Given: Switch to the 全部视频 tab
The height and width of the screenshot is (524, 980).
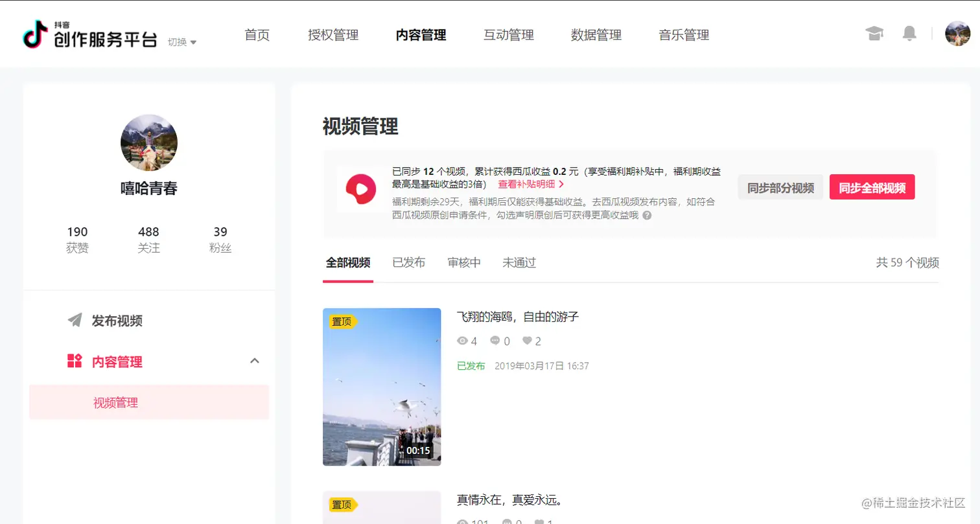Looking at the screenshot, I should coord(348,263).
